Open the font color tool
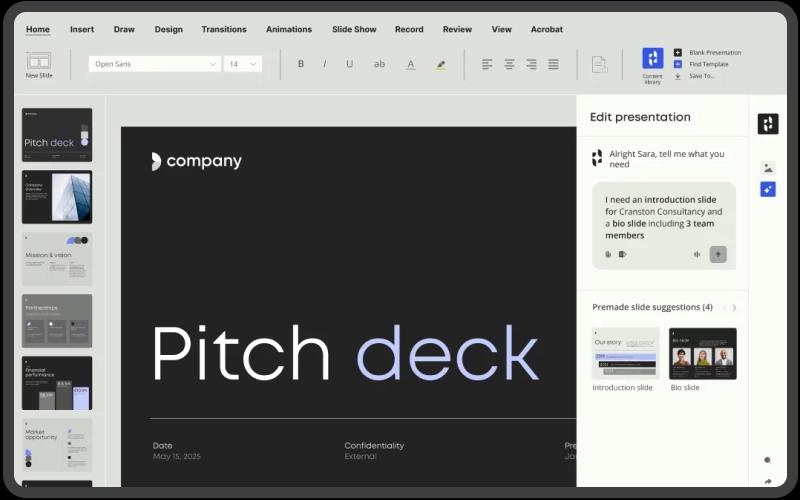The height and width of the screenshot is (500, 800). coord(410,64)
